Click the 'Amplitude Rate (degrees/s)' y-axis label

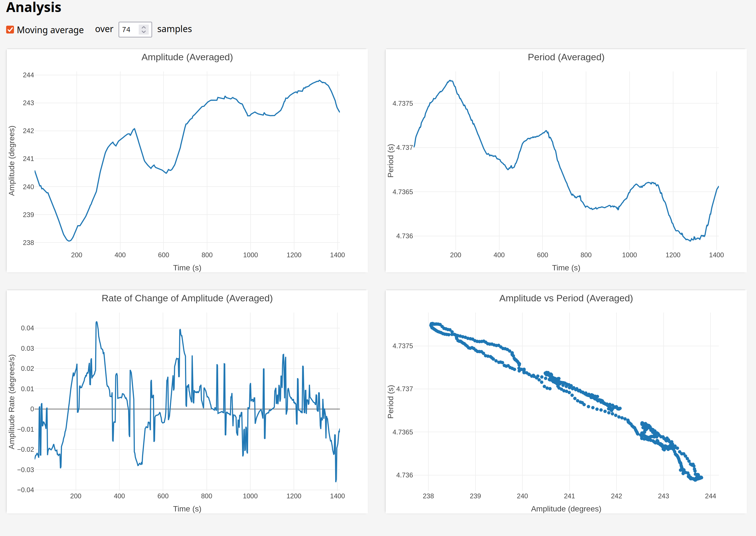(12, 402)
